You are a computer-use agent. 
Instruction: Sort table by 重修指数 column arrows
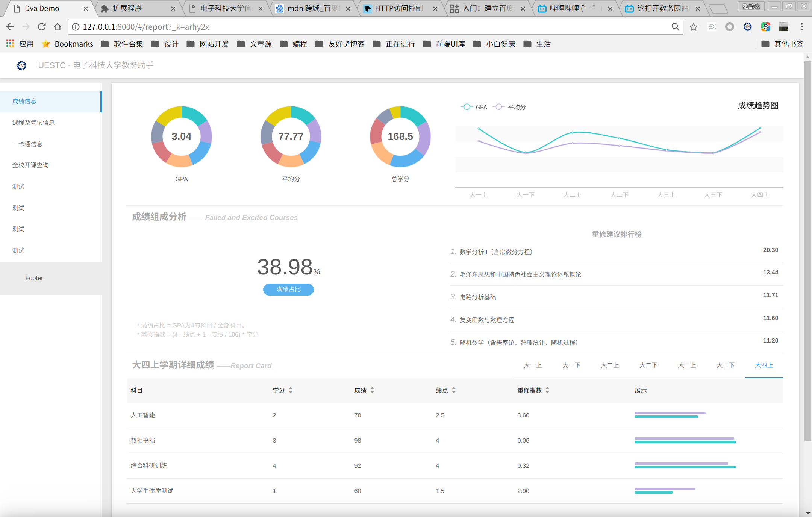pos(547,390)
